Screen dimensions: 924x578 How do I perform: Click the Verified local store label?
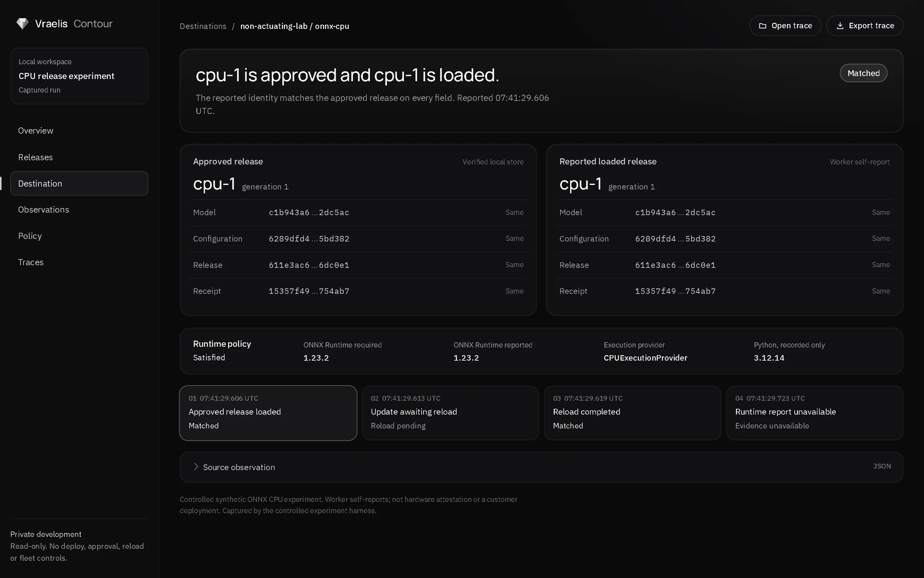click(x=493, y=162)
